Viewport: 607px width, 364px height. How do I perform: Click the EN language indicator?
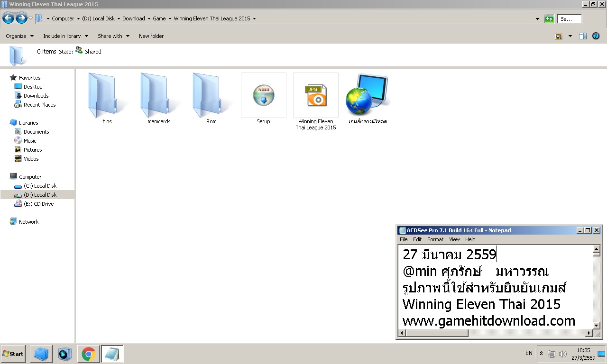[x=529, y=353]
